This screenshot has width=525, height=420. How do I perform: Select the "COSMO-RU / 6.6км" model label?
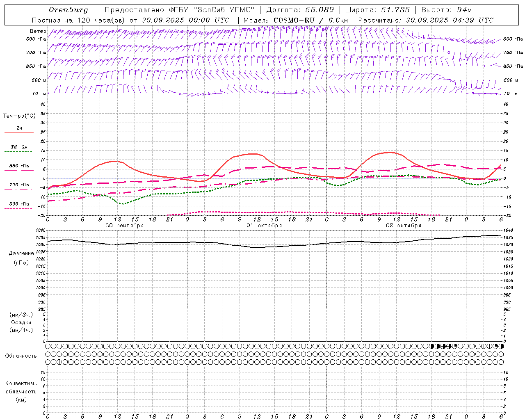click(310, 20)
